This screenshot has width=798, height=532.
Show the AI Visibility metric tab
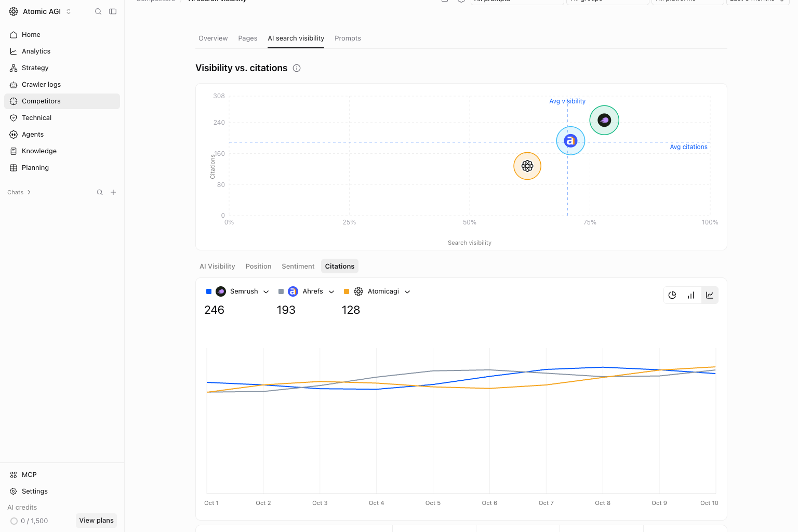[217, 267]
